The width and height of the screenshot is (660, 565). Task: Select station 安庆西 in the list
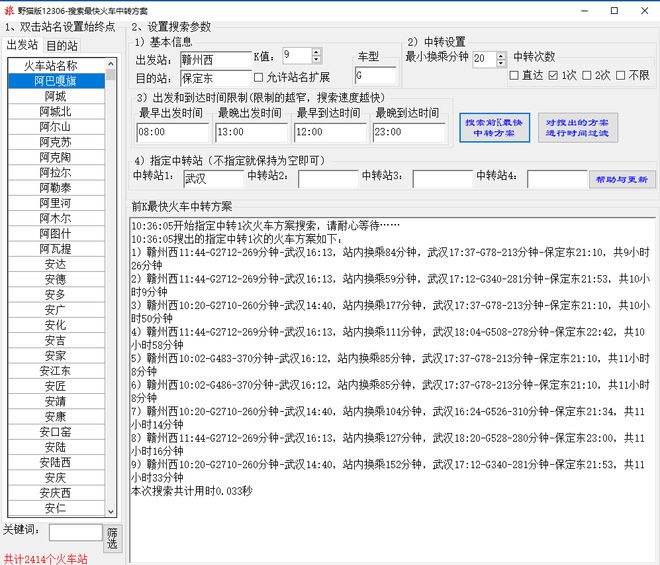(56, 493)
